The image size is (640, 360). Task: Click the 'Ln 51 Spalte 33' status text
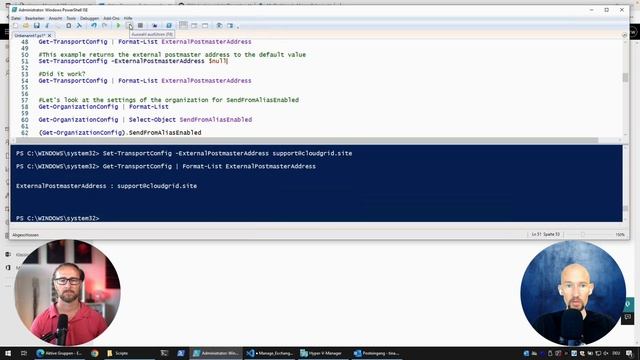coord(546,235)
